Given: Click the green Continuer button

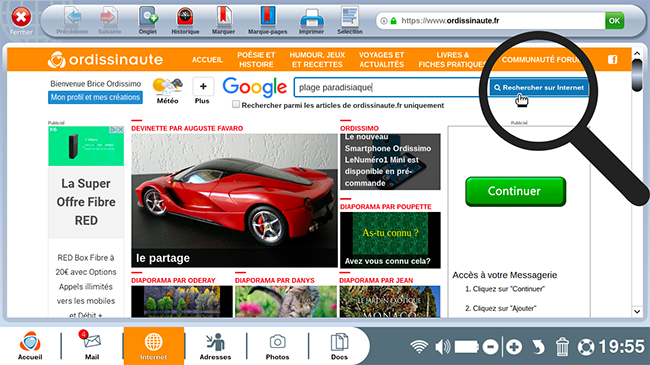Looking at the screenshot, I should [x=515, y=191].
